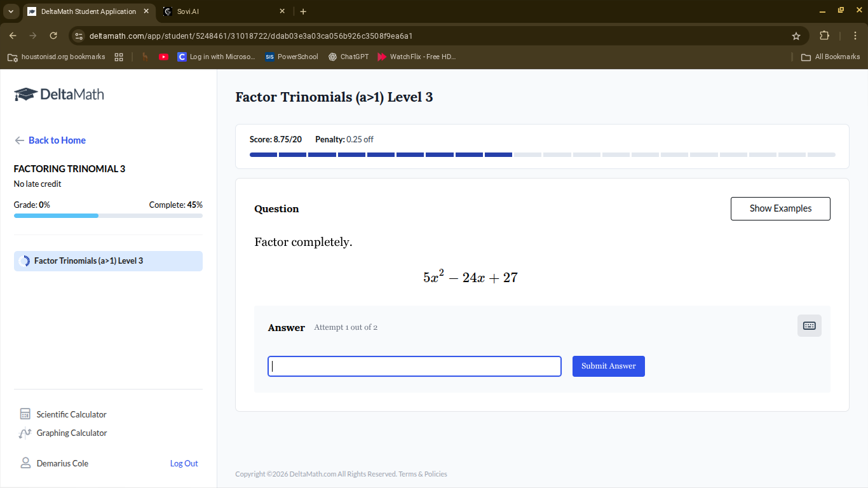Click the progress ring icon on skill
Image resolution: width=868 pixels, height=488 pixels.
(x=25, y=261)
